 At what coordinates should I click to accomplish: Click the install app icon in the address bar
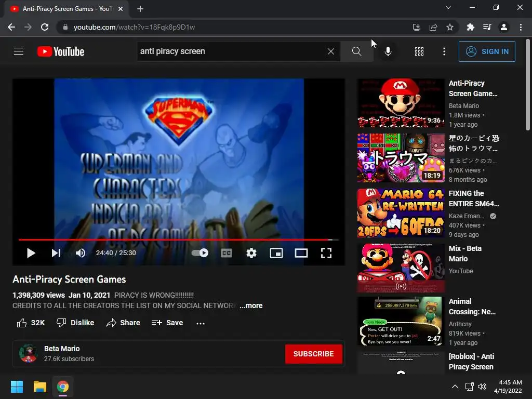coord(416,27)
